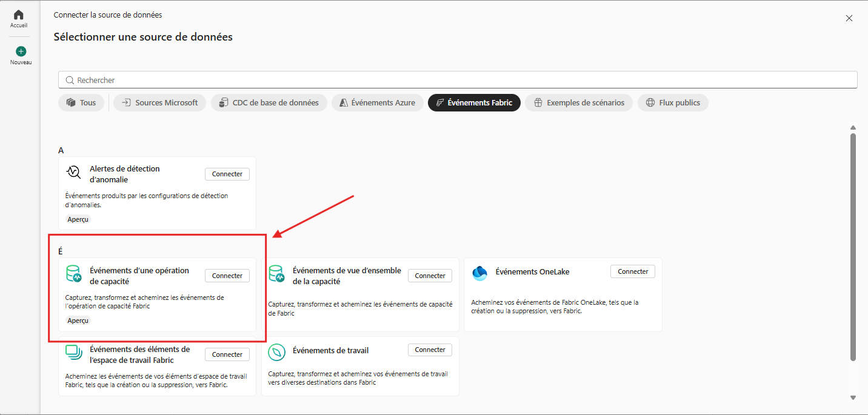Click the scrollbar up arrow
The image size is (868, 415).
pyautogui.click(x=853, y=128)
